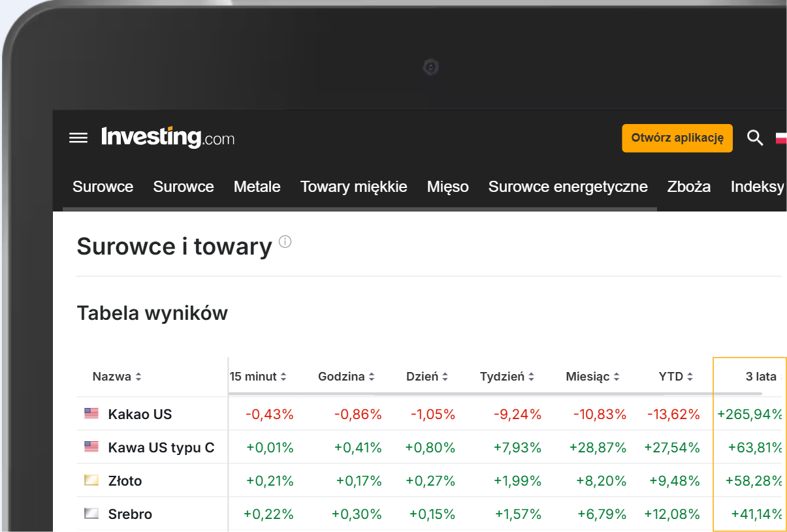787x532 pixels.
Task: Open the Kakao US commodity link
Action: click(140, 414)
